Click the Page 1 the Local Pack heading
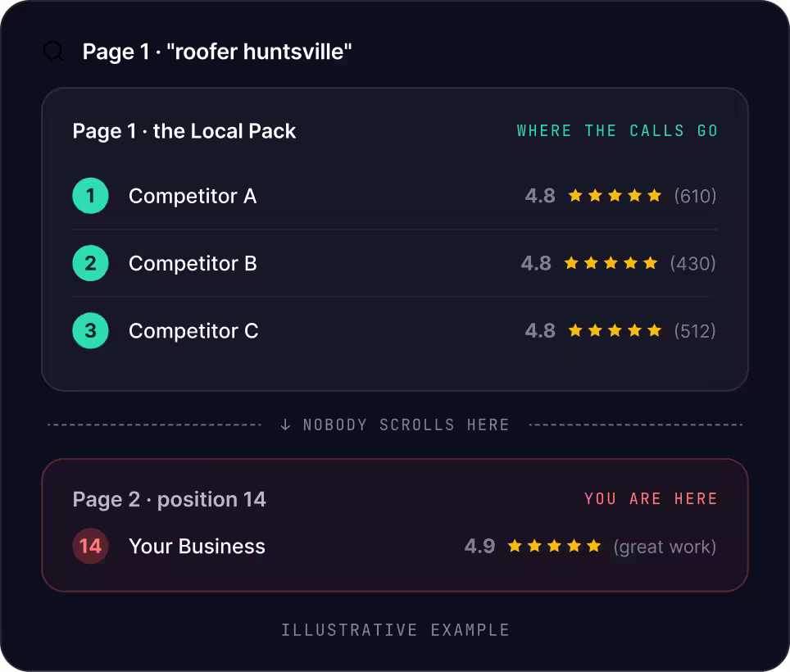790x672 pixels. tap(184, 131)
